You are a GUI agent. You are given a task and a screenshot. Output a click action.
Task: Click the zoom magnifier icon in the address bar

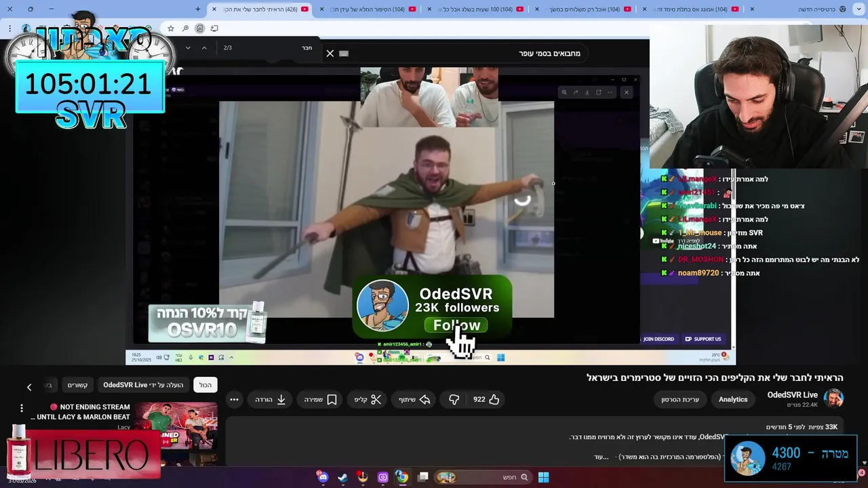point(185,28)
